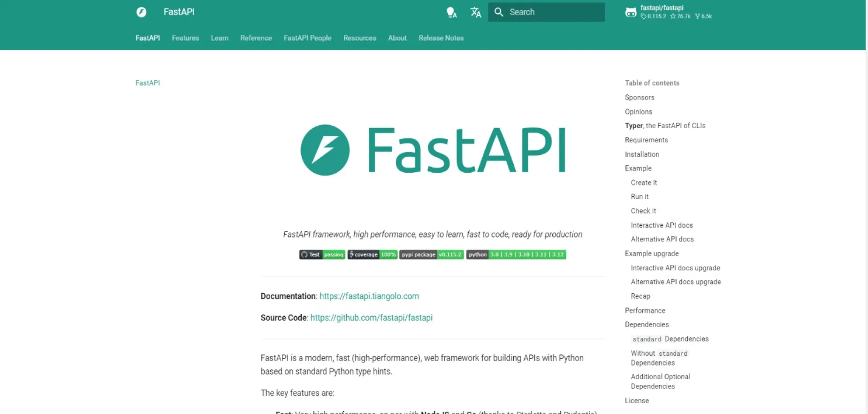Click the python versions badge
The width and height of the screenshot is (868, 414).
tap(516, 254)
